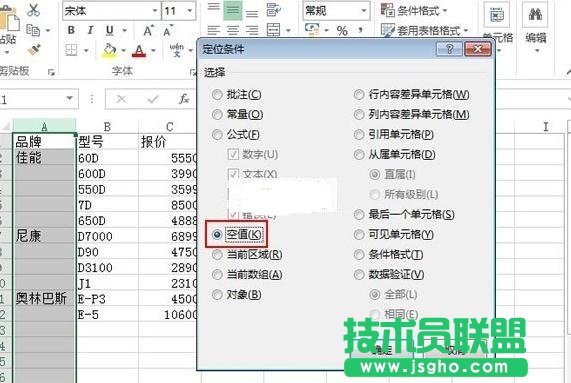571x383 pixels.
Task: Click the Copy icon in clipboard group
Action: pos(34,30)
